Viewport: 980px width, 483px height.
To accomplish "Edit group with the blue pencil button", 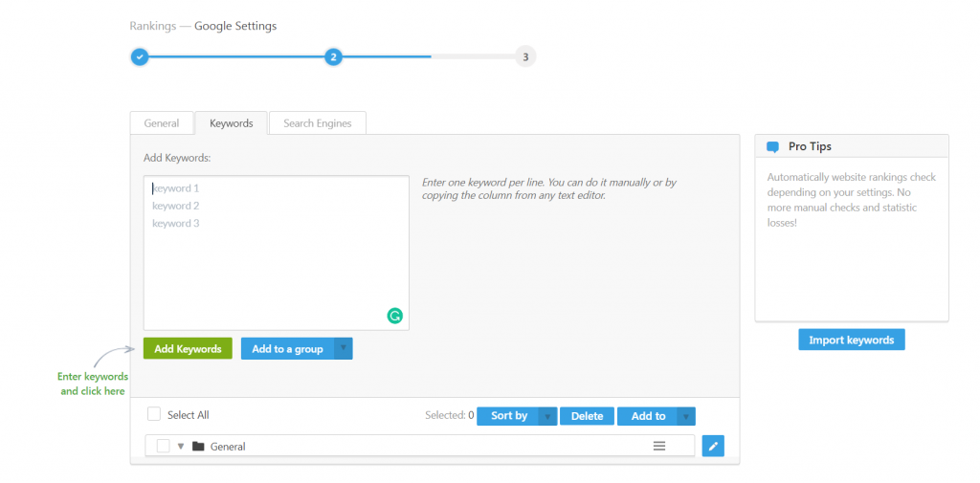I will (713, 446).
